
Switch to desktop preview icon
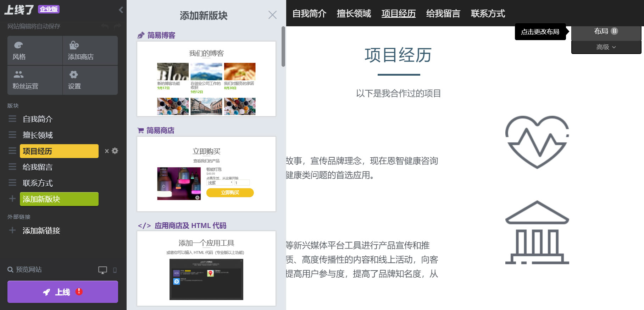point(102,270)
